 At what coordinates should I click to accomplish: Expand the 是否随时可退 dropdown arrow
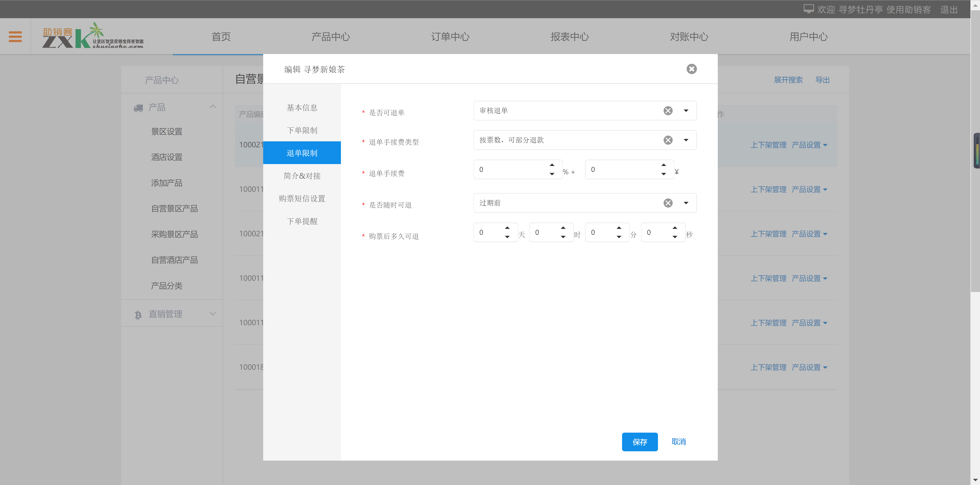(x=685, y=203)
